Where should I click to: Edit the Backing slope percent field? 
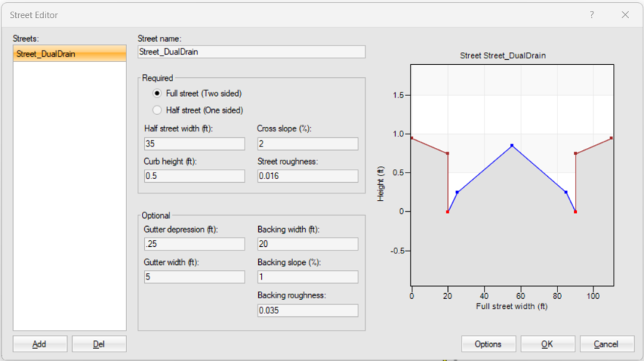pyautogui.click(x=308, y=277)
